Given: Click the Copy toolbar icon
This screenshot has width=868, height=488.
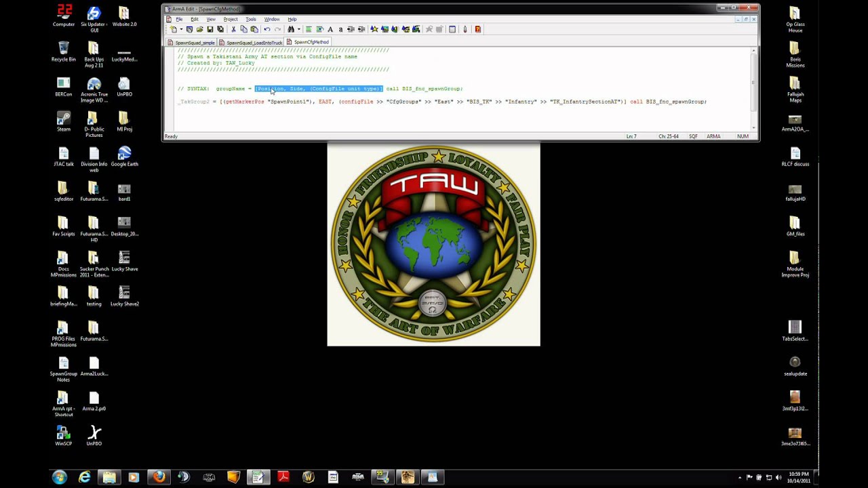Looking at the screenshot, I should (243, 29).
